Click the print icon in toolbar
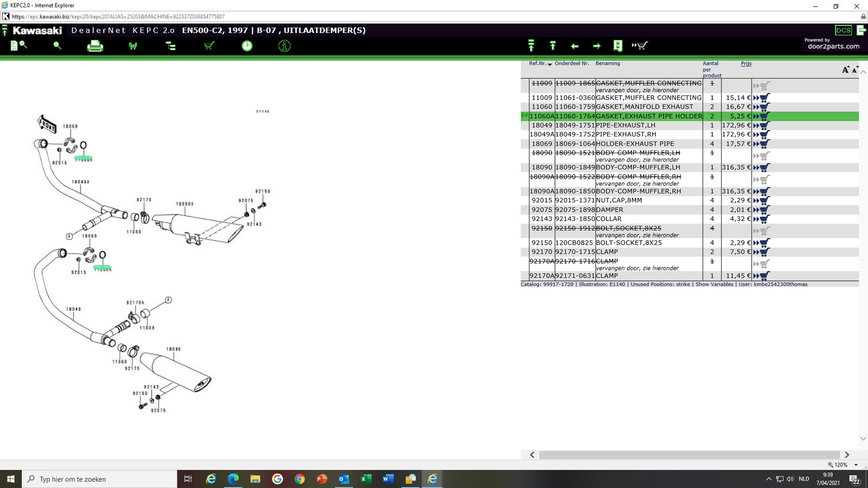 point(95,46)
